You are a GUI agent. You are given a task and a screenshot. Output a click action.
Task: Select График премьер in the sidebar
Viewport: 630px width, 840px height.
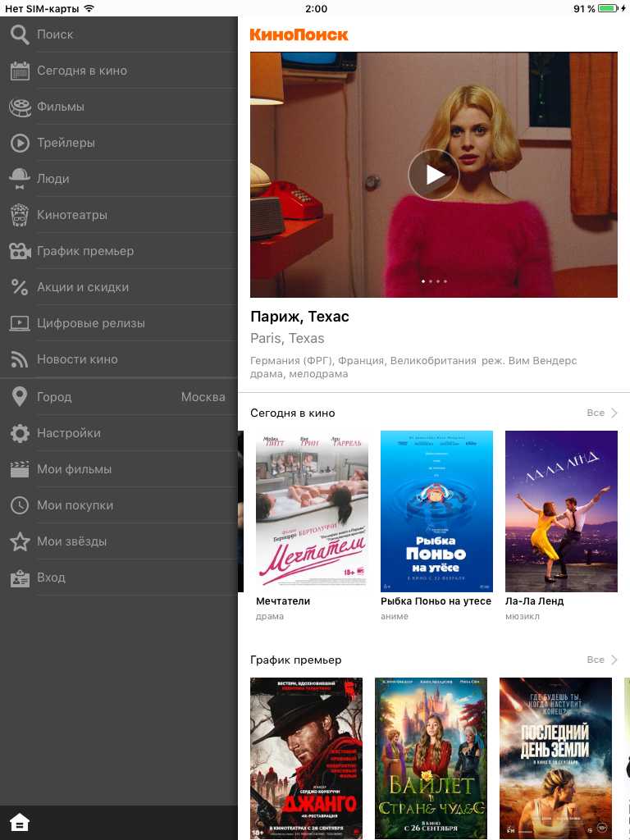pyautogui.click(x=118, y=251)
